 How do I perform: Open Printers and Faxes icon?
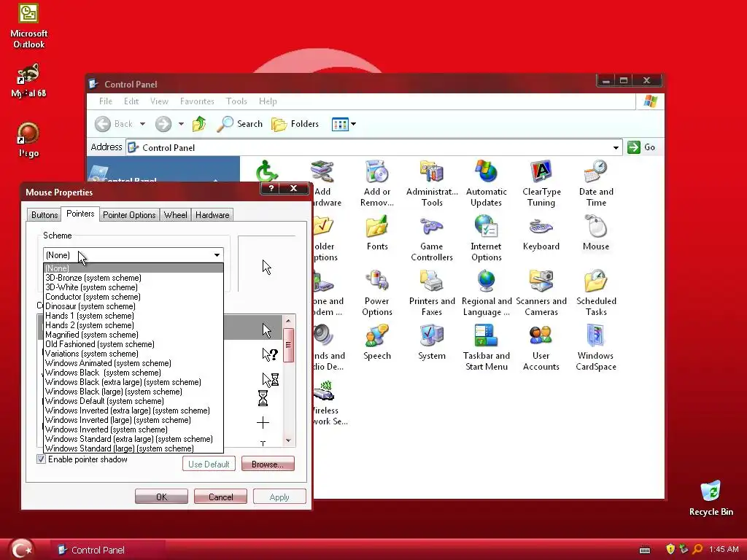pyautogui.click(x=432, y=293)
